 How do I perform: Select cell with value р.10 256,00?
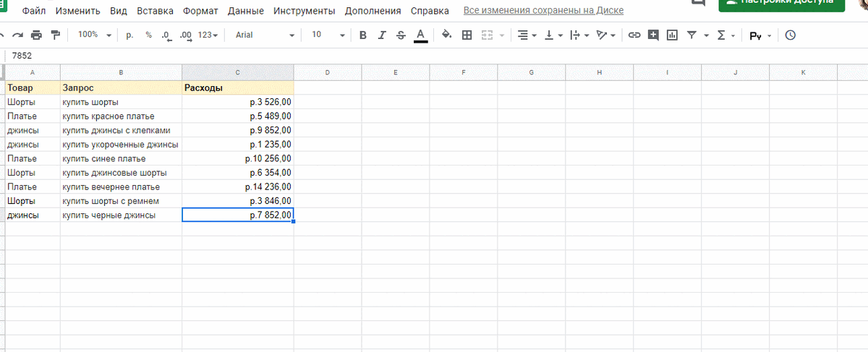[237, 158]
